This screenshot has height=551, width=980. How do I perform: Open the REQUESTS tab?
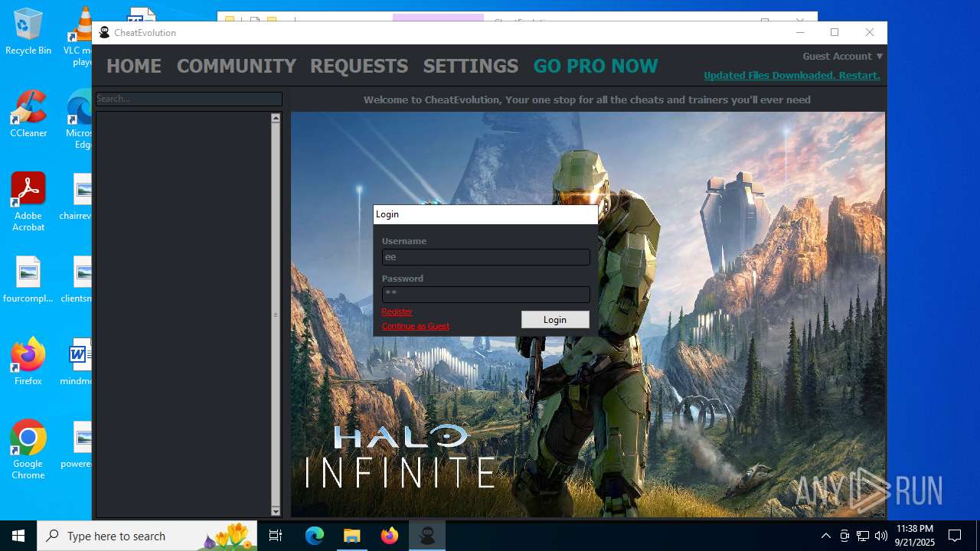(x=359, y=67)
